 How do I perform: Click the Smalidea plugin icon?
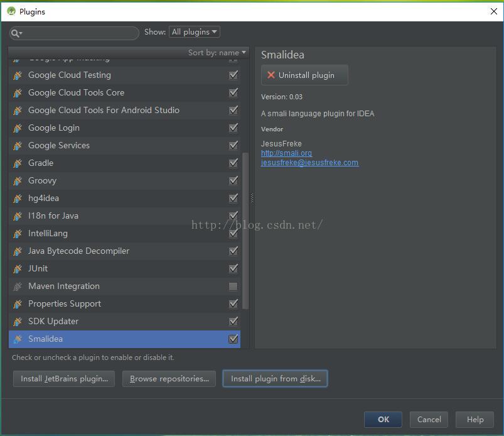pyautogui.click(x=18, y=339)
